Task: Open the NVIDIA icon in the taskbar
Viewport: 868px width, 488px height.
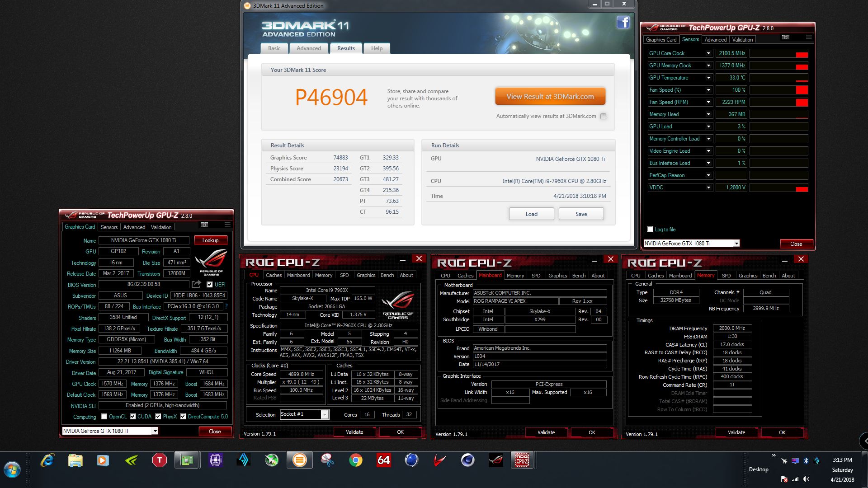Action: point(131,460)
